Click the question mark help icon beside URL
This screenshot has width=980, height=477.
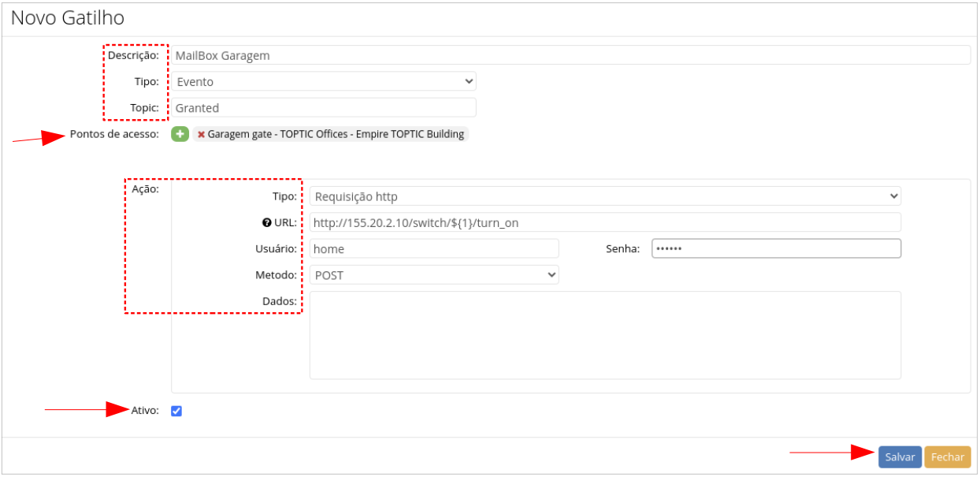(x=267, y=223)
